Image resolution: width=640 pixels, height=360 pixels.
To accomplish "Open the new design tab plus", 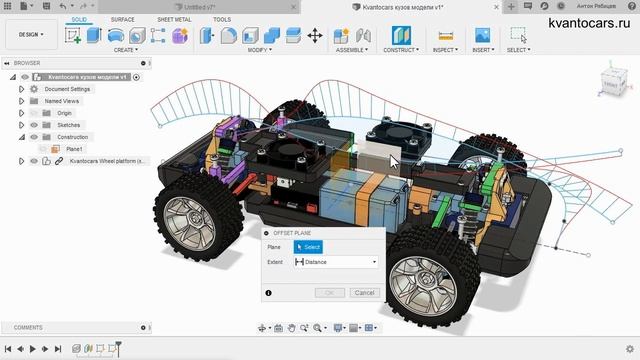I will 511,7.
